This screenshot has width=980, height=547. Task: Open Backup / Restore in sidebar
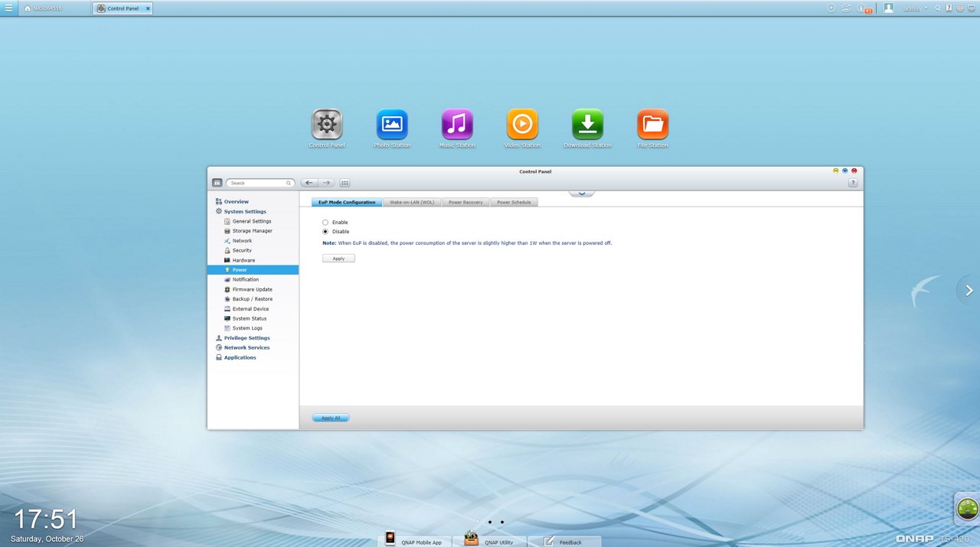(x=253, y=299)
